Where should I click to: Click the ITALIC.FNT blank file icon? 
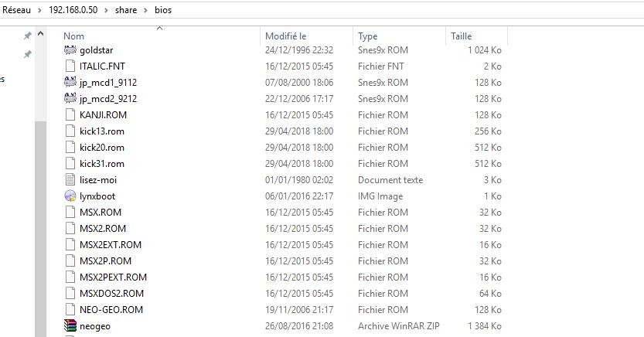click(x=70, y=66)
